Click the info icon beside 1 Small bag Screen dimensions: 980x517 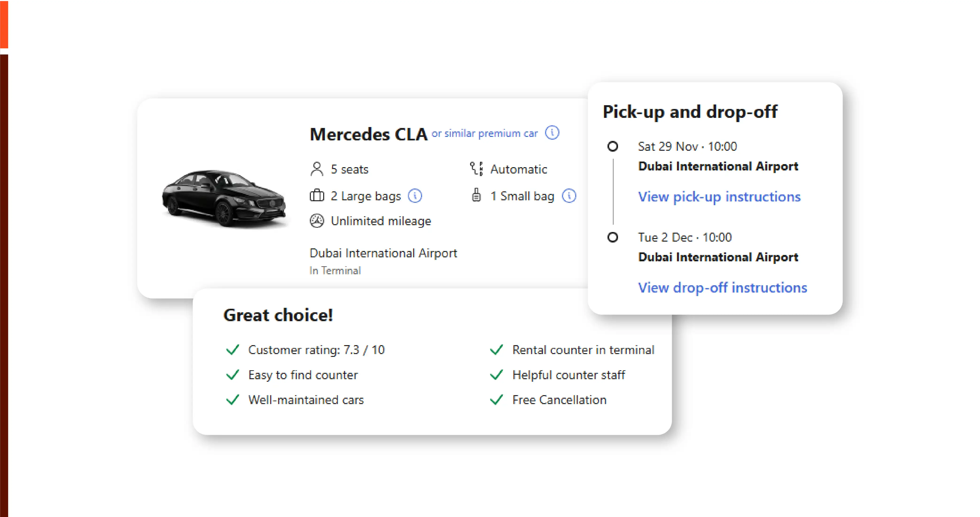pyautogui.click(x=569, y=196)
